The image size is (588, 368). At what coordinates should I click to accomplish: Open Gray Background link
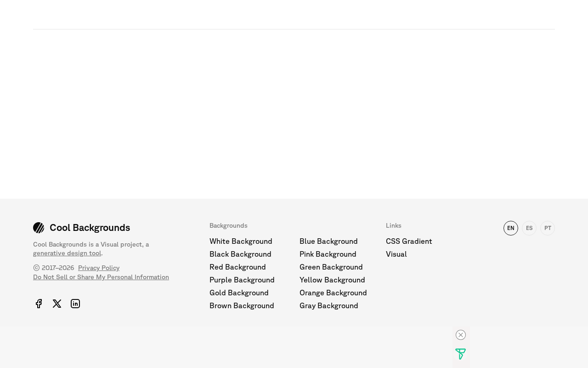(x=329, y=305)
